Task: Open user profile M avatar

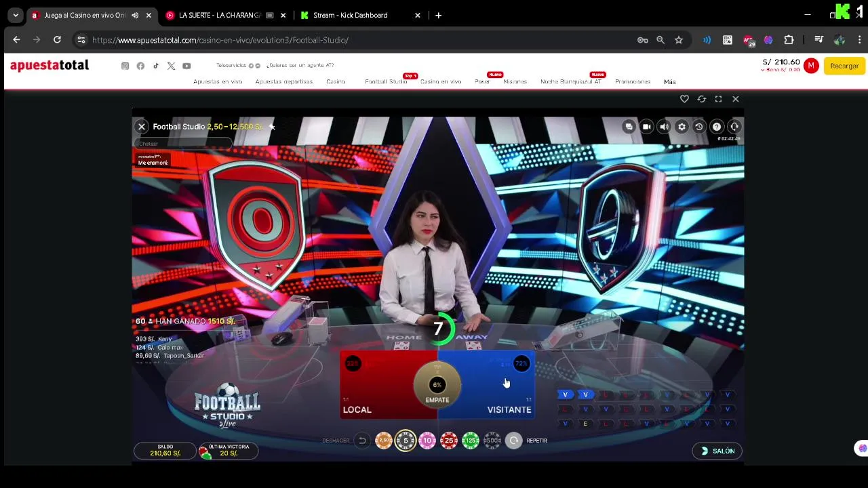Action: tap(811, 66)
